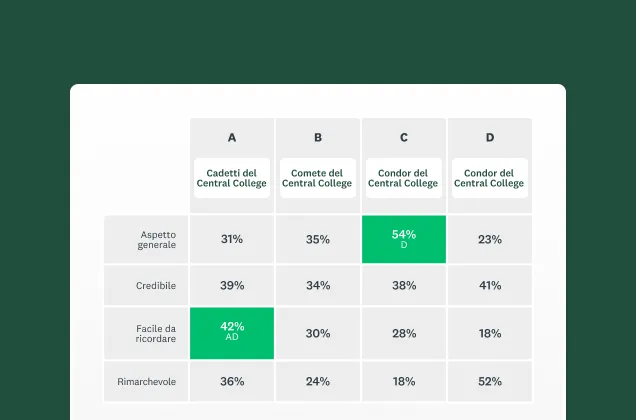Select the Credibile row label
Viewport: 636px width, 420px height.
[x=156, y=286]
